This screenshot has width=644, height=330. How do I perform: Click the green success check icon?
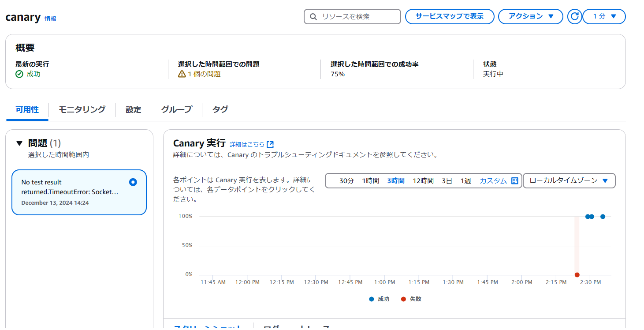[x=19, y=74]
